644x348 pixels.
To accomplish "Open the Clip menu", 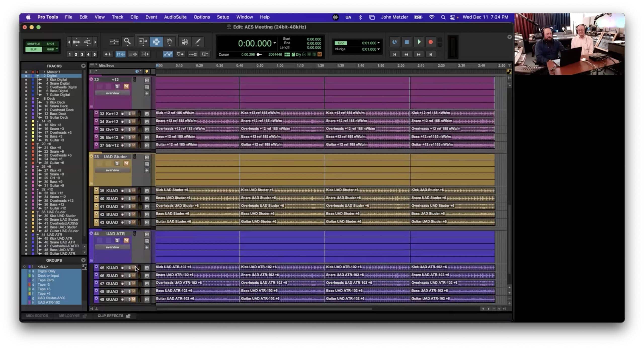I will [134, 17].
